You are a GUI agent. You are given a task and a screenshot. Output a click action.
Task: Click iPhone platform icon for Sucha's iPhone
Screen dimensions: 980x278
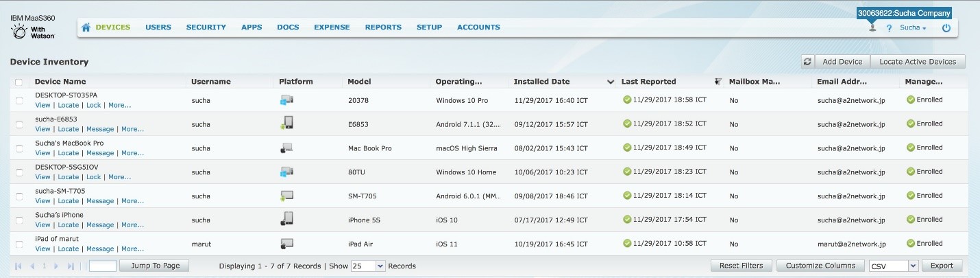pos(286,219)
